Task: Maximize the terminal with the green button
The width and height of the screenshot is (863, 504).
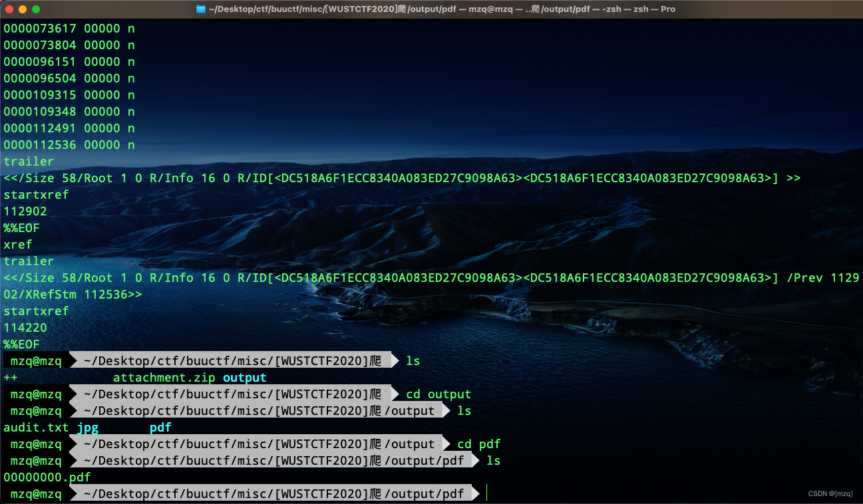Action: 36,9
